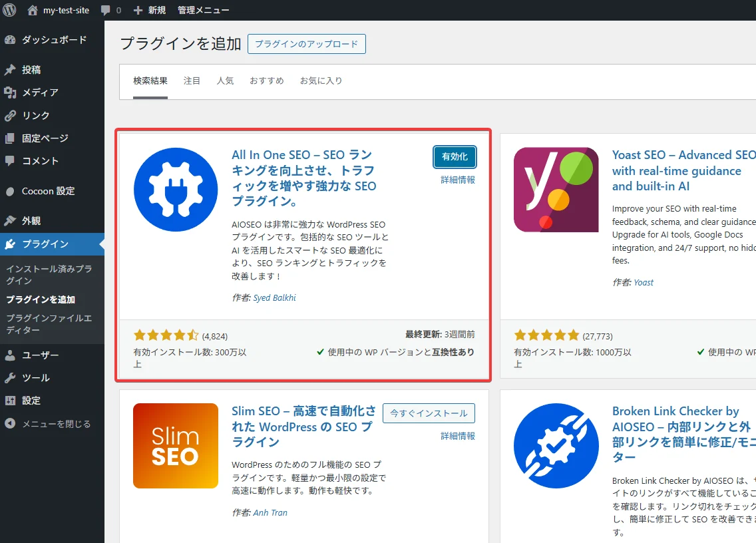The width and height of the screenshot is (756, 543).
Task: Open Slim SEO plugin title link
Action: 303,427
